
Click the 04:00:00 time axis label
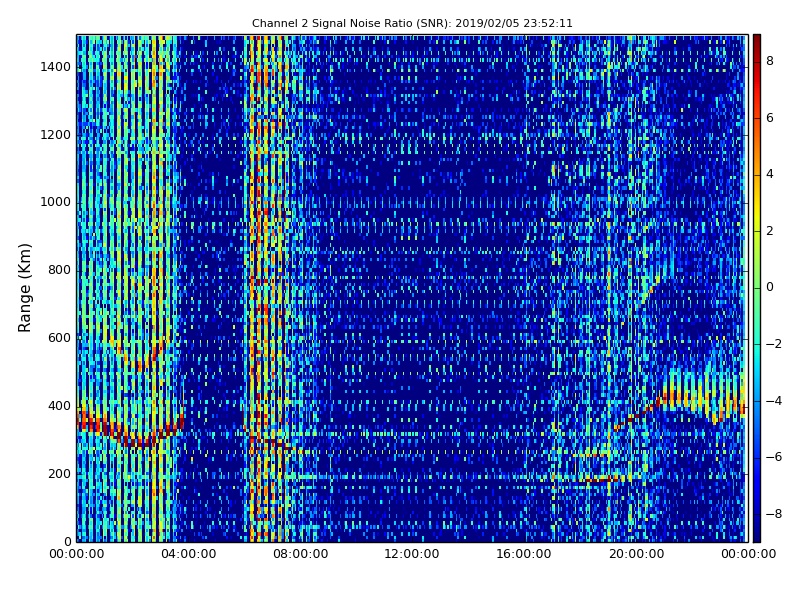[188, 554]
